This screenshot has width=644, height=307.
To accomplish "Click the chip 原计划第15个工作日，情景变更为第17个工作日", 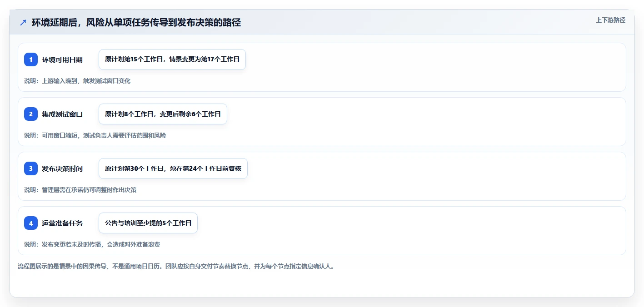I will click(x=172, y=59).
